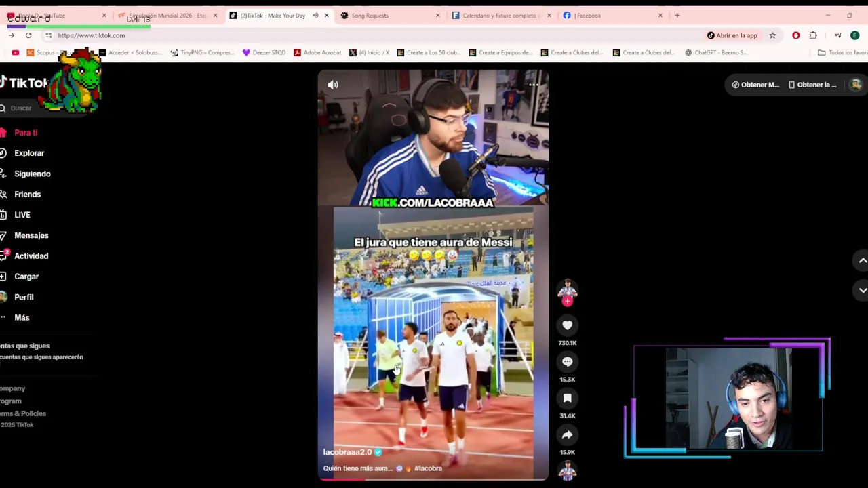
Task: Open the red Opera-style extension icon
Action: 796,35
